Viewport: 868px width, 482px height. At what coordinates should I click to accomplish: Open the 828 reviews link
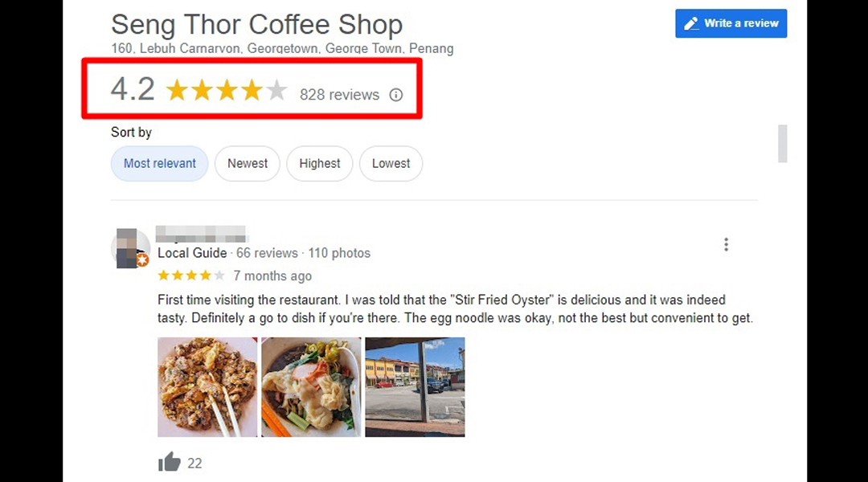click(339, 95)
